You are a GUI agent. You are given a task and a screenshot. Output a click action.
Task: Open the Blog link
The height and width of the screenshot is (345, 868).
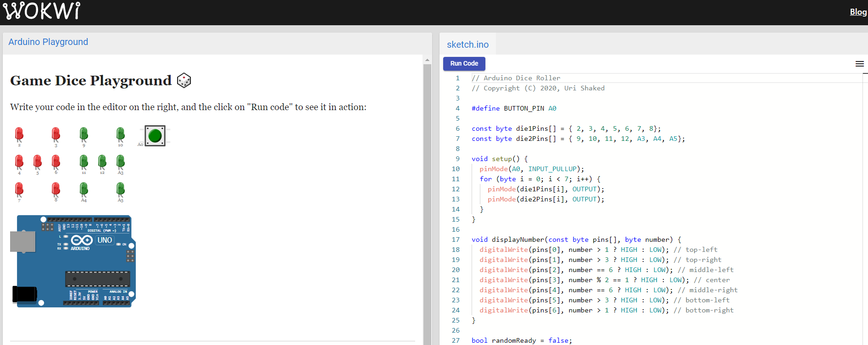tap(858, 12)
